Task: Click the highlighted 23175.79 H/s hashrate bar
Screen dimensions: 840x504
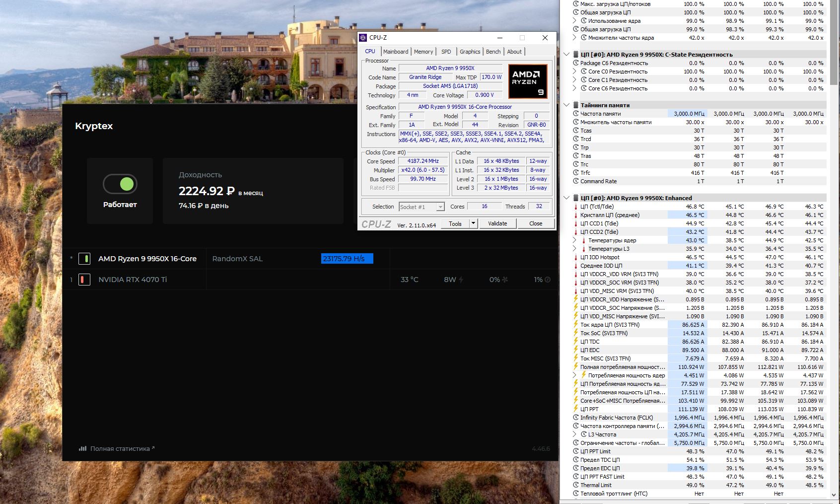Action: coord(347,259)
